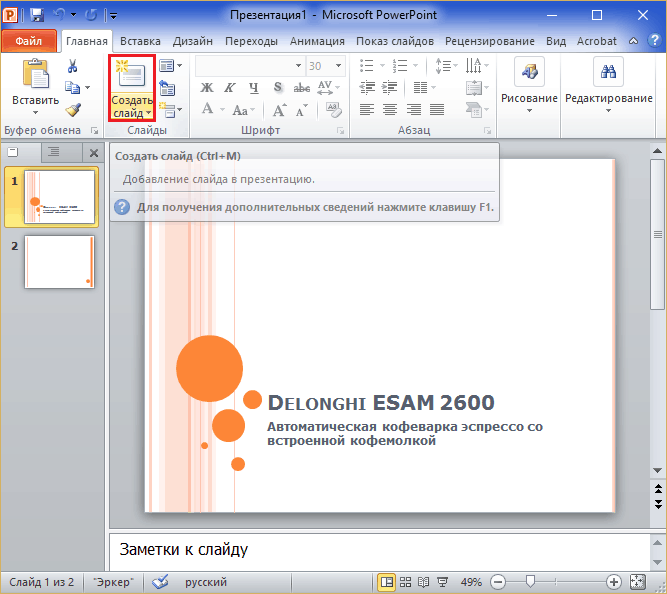Click the scissors Cut icon

click(x=73, y=66)
